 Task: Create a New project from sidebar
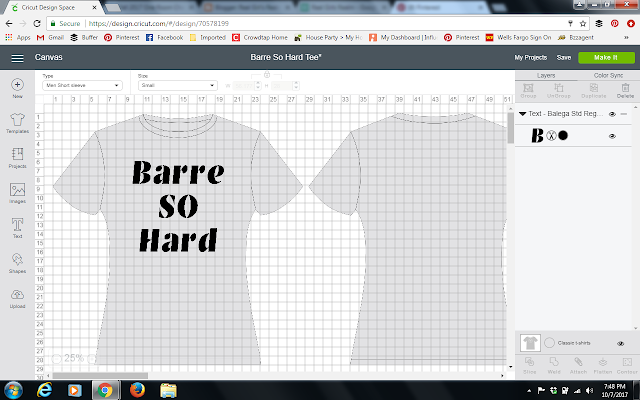(17, 88)
